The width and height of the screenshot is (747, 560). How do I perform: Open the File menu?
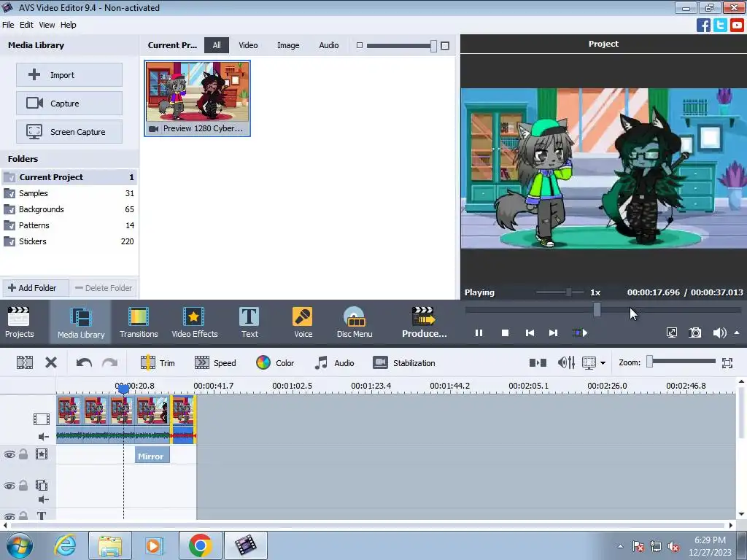8,25
